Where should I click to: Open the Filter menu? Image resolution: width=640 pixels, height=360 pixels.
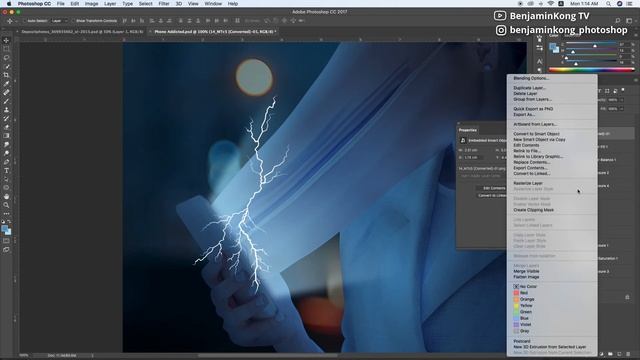coord(164,4)
